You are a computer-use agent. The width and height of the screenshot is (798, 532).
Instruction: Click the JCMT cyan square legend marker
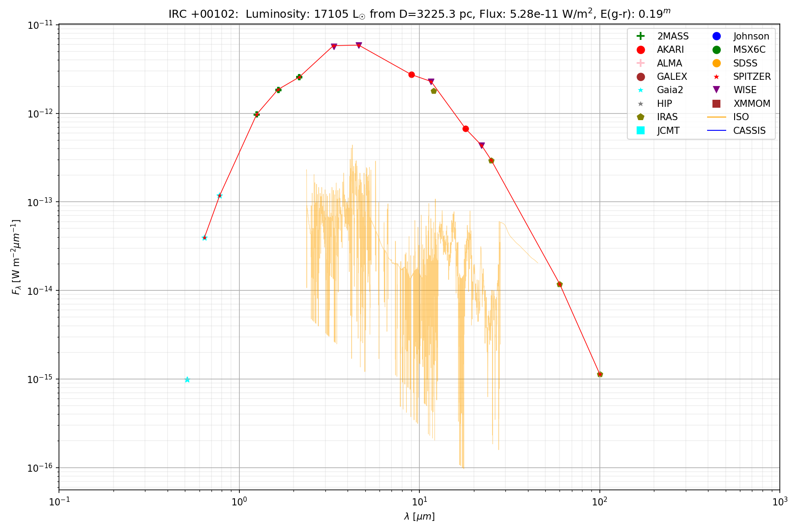click(x=640, y=130)
